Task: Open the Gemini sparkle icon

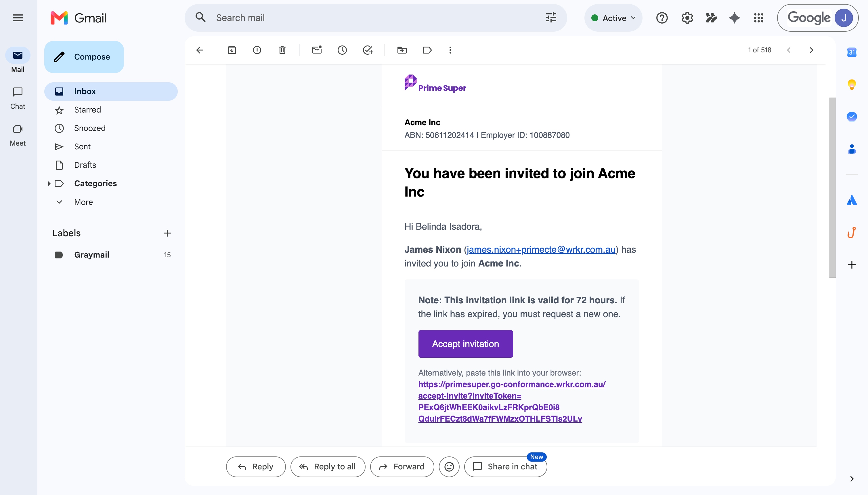Action: pos(734,18)
